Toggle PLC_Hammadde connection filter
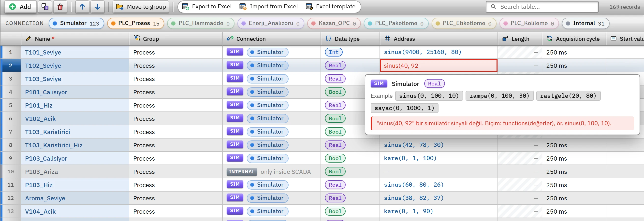Image resolution: width=644 pixels, height=221 pixels. point(201,23)
